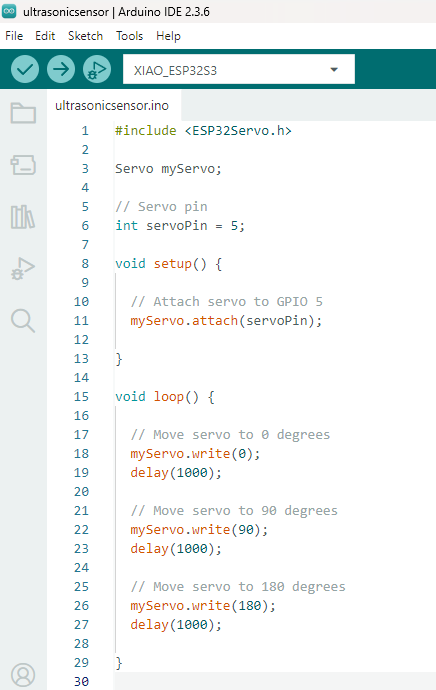Open the Edit menu
Image resolution: width=436 pixels, height=690 pixels.
click(x=45, y=36)
